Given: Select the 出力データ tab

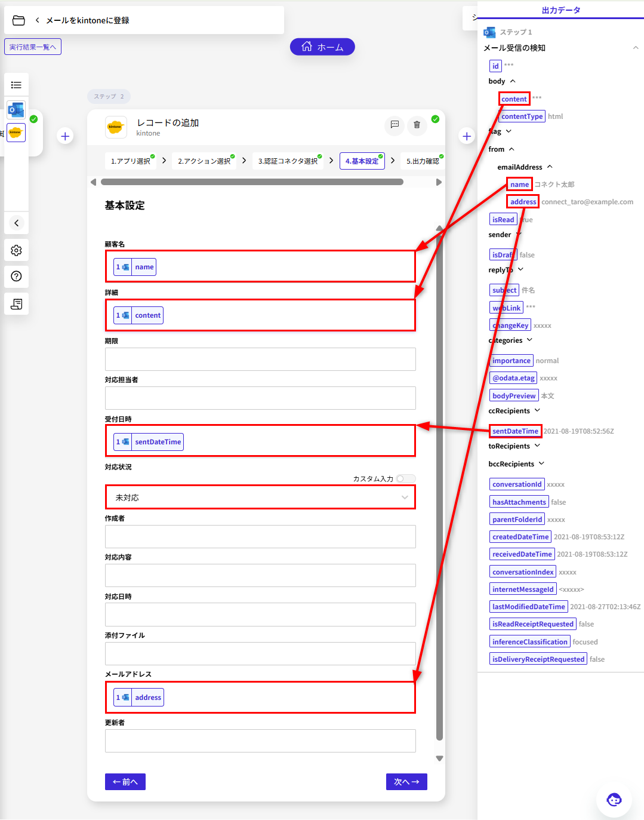Looking at the screenshot, I should [560, 10].
